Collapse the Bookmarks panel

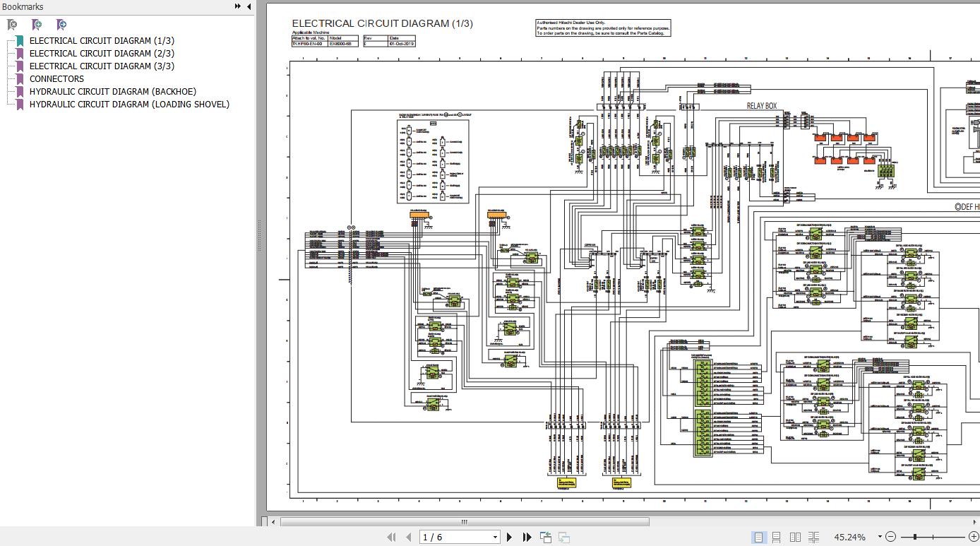[249, 6]
